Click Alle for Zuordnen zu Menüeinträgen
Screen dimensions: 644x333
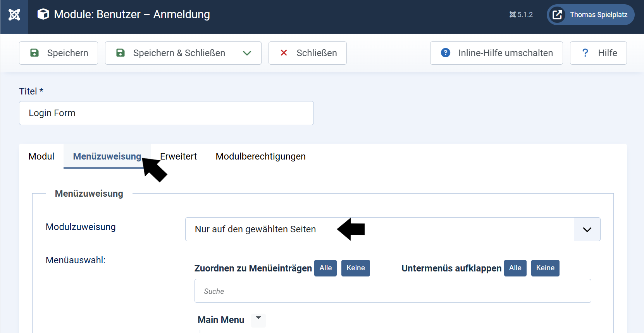tap(325, 268)
